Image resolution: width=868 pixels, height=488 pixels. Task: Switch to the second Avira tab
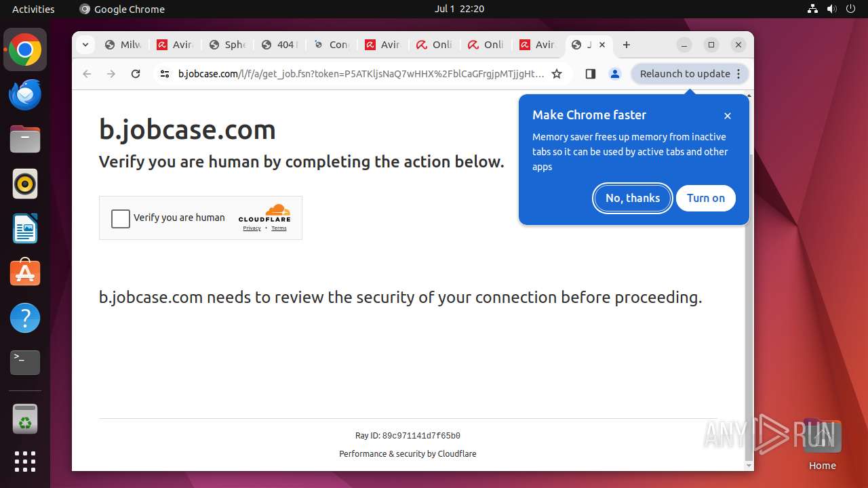(x=383, y=45)
